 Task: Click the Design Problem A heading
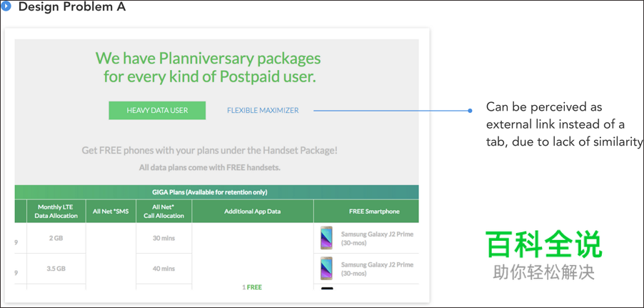[71, 7]
